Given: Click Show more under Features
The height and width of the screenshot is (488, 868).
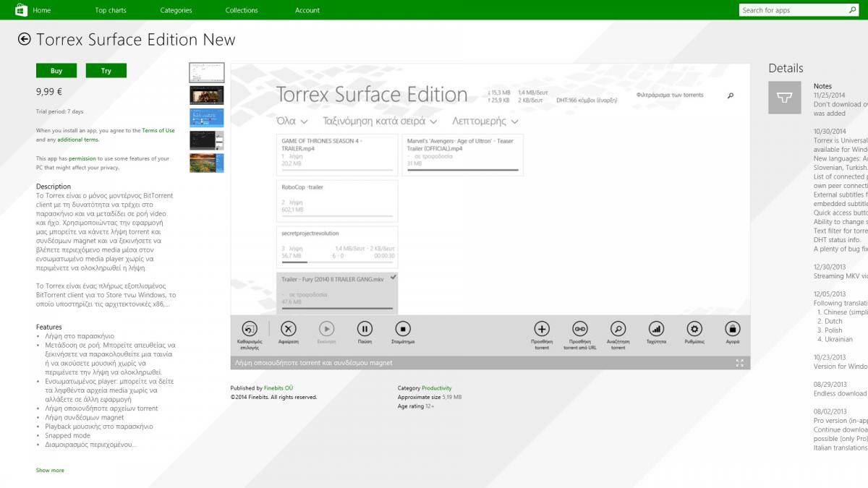Looking at the screenshot, I should (50, 470).
